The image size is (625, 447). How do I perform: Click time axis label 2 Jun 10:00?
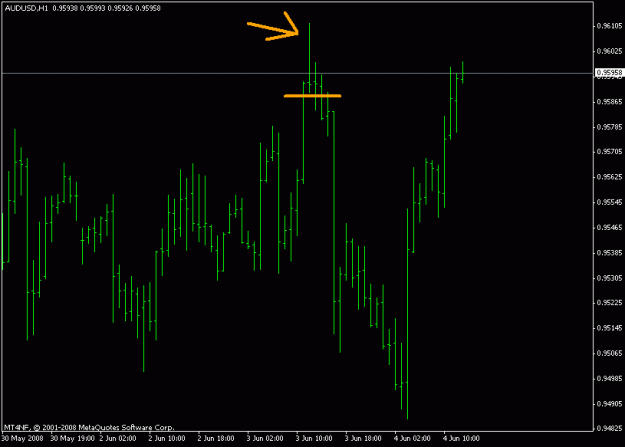(x=167, y=439)
